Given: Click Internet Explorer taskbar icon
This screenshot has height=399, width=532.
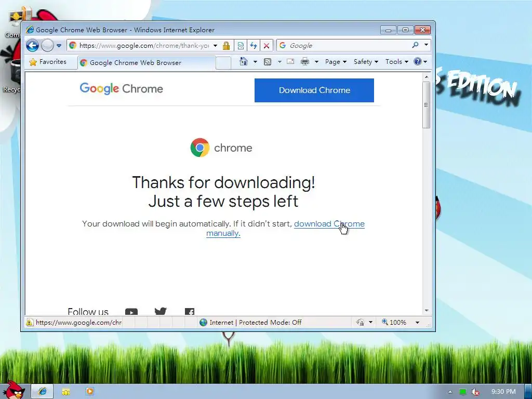Looking at the screenshot, I should (43, 392).
